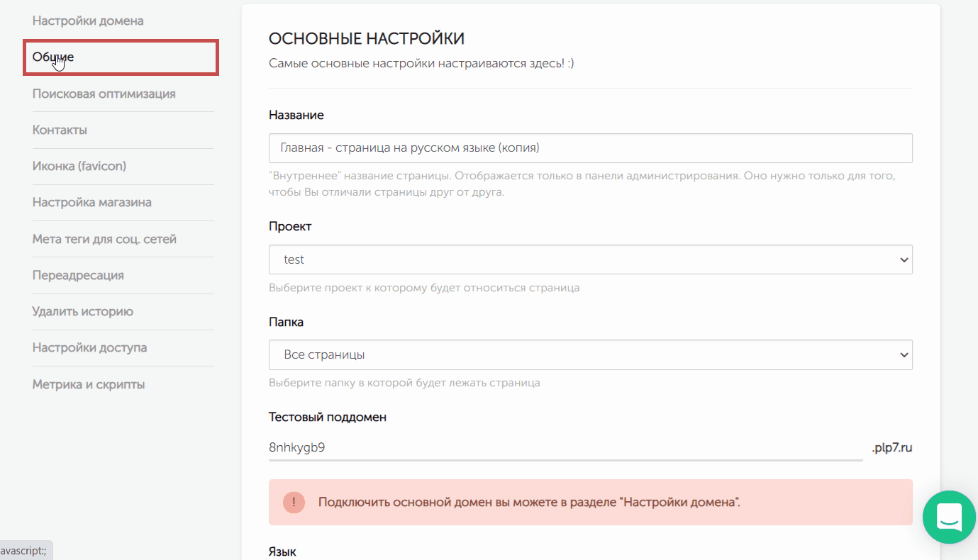Expand the Проект dropdown
This screenshot has height=560, width=978.
pos(590,259)
